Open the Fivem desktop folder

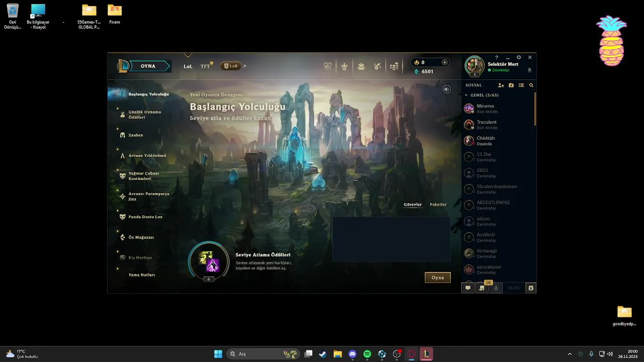click(115, 14)
